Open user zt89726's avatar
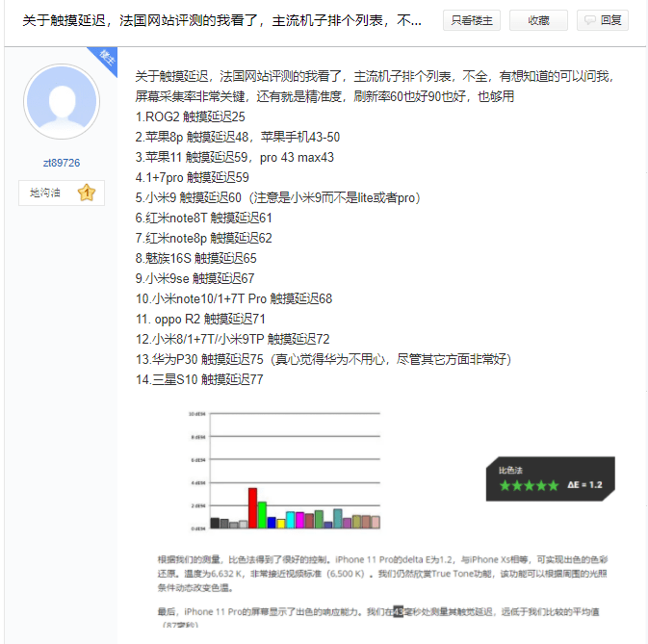 62,101
